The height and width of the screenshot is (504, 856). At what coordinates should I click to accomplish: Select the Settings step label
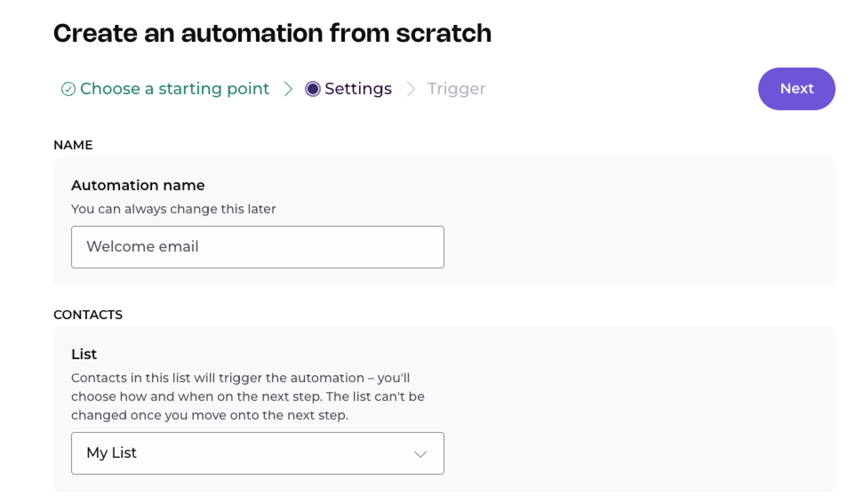click(x=358, y=89)
